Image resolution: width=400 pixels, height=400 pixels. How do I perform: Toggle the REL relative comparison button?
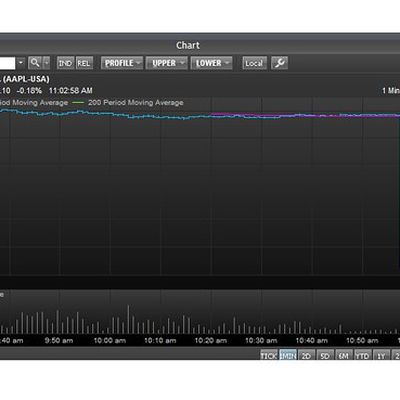[x=84, y=63]
